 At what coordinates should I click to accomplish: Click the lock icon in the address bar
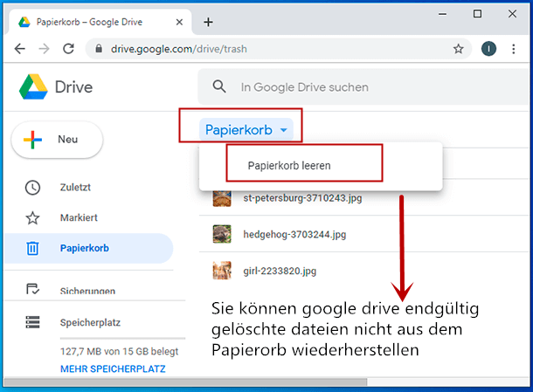click(x=99, y=49)
